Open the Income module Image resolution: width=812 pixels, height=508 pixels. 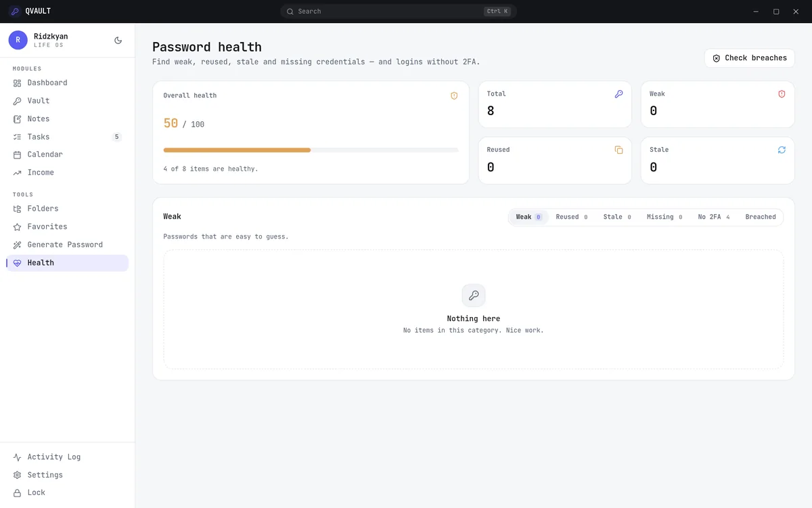pyautogui.click(x=68, y=173)
